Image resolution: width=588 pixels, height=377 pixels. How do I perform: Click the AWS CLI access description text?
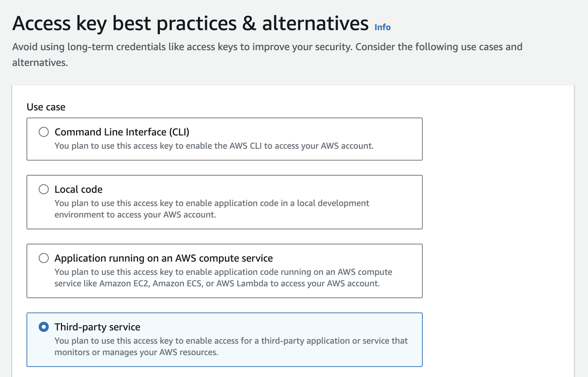tap(214, 146)
